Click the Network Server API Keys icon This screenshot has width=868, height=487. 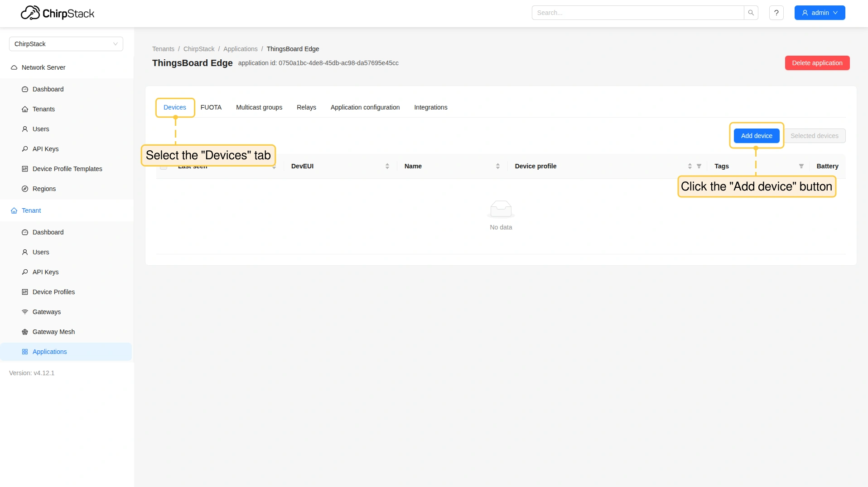[x=25, y=149]
